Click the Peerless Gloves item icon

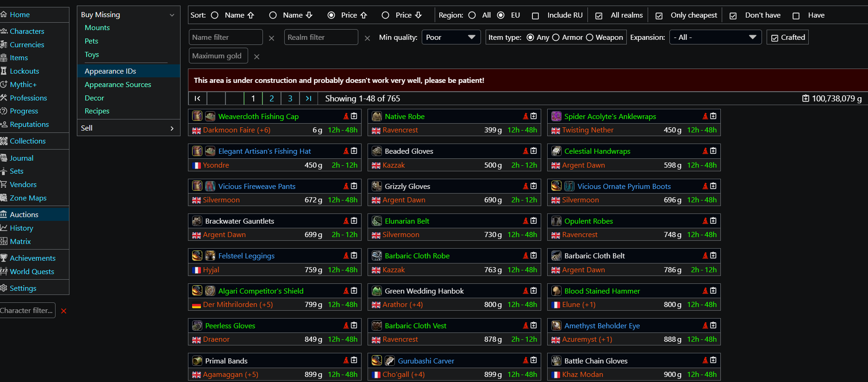[197, 326]
